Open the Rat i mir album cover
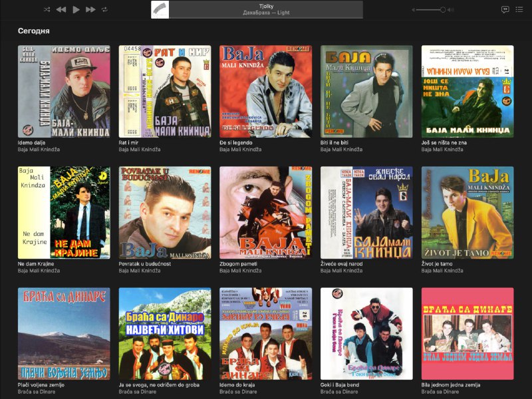The image size is (532, 399). [165, 92]
